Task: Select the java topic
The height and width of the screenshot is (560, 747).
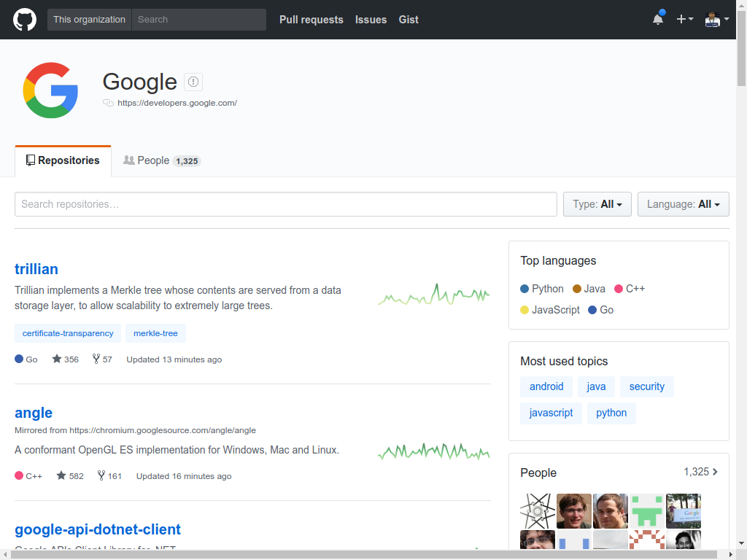Action: (596, 386)
